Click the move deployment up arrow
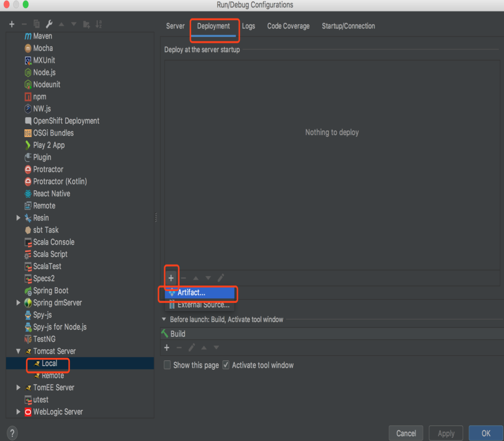Viewport: 504px width, 441px height. pyautogui.click(x=196, y=278)
